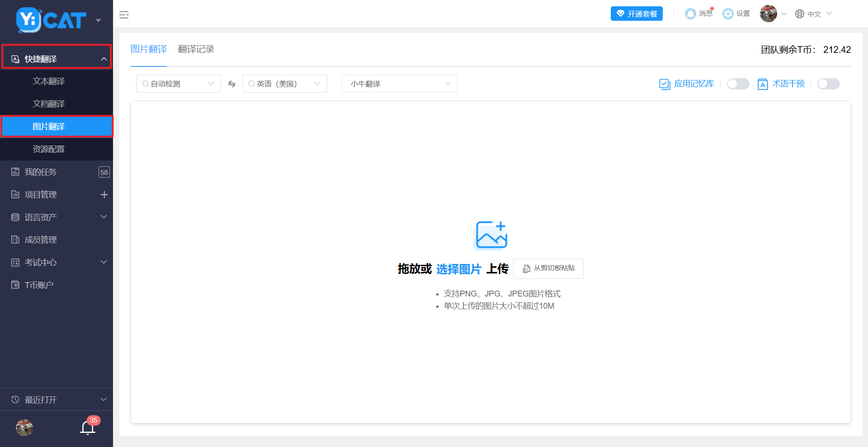
Task: Click the globe language icon
Action: tap(800, 14)
